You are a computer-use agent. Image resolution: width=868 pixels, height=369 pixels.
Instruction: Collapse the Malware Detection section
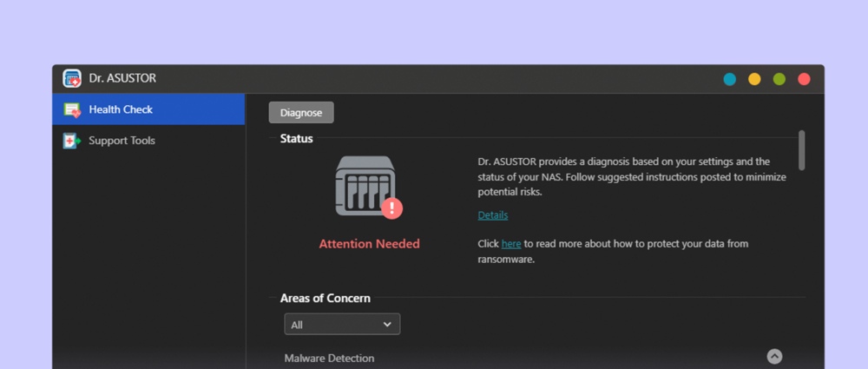(x=774, y=356)
